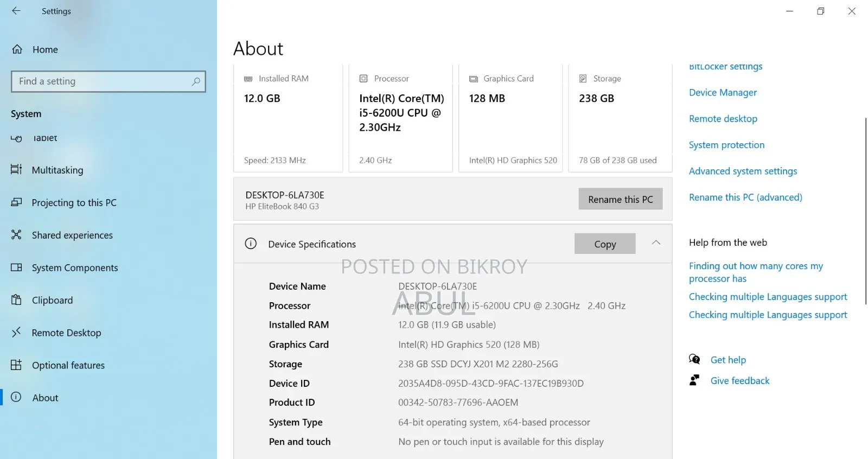868x459 pixels.
Task: Click the Give feedback person icon
Action: [694, 380]
